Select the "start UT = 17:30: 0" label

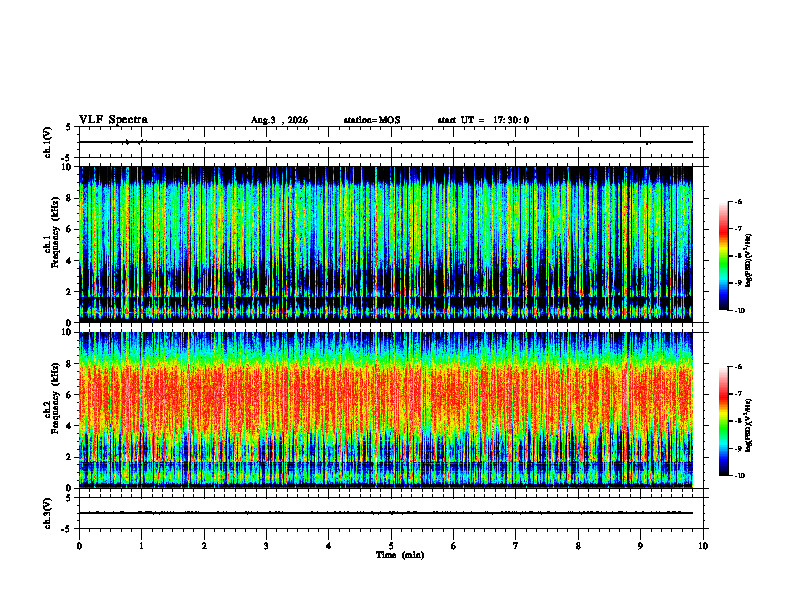(x=483, y=120)
